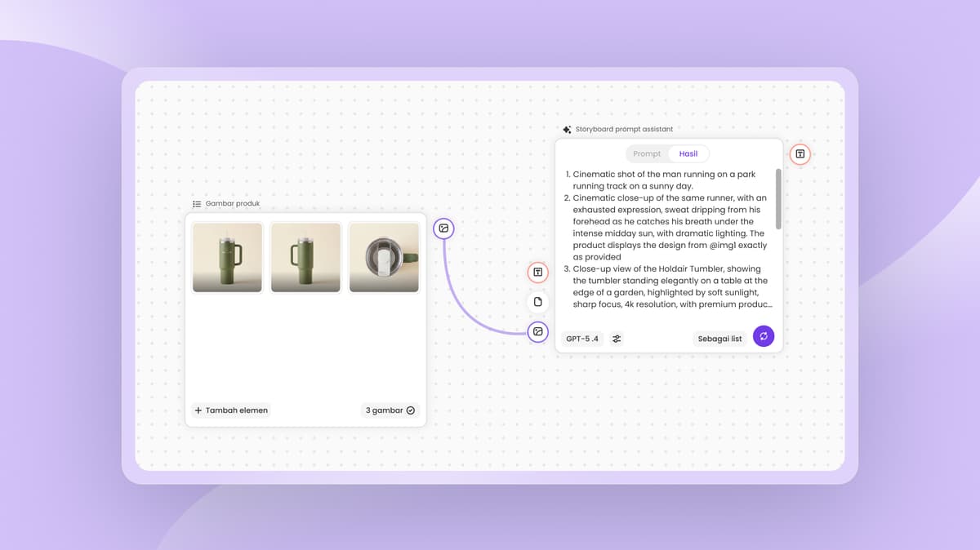
Task: Click the purple regenerate button
Action: [x=764, y=336]
